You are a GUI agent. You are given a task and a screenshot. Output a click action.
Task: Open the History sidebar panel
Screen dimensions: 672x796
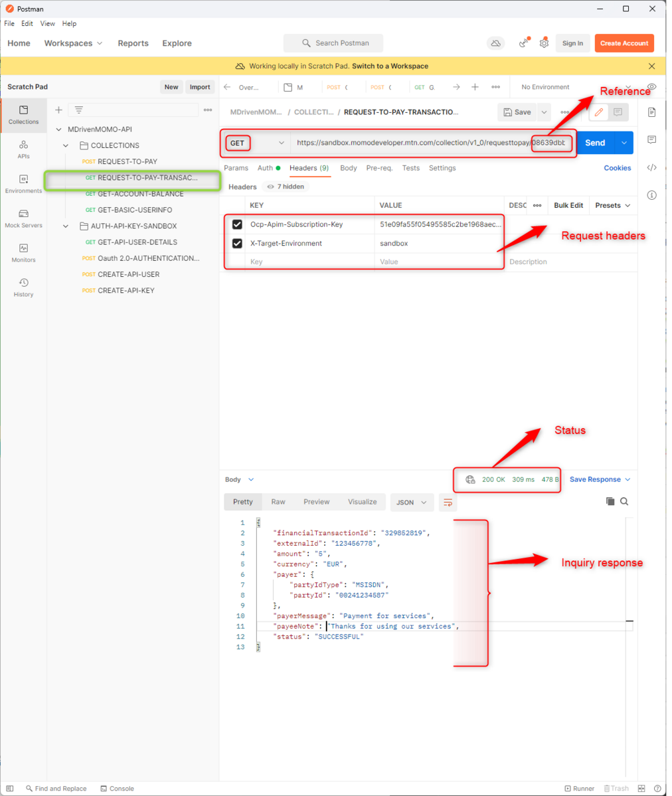coord(23,287)
